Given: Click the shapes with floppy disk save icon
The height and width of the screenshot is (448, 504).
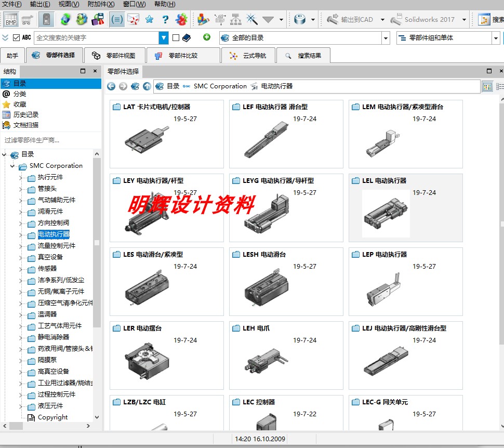Looking at the screenshot, I should [x=98, y=20].
